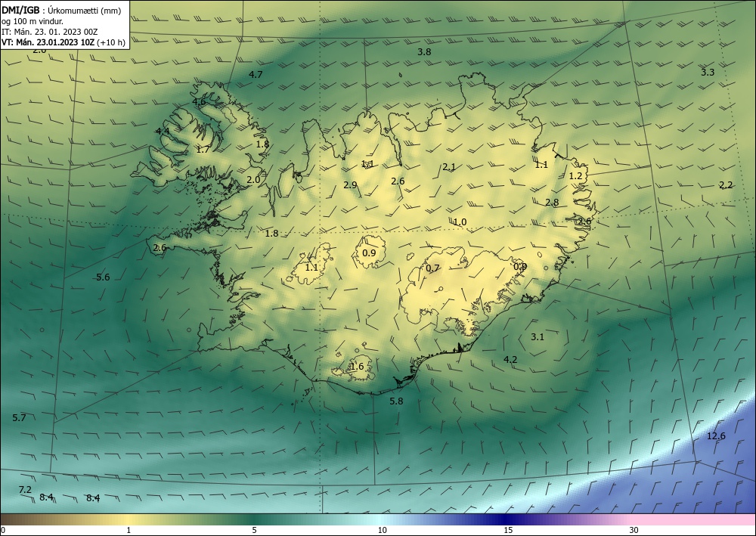Screen dimensions: 756x536
Task: Click the title text "DMI/IGB : Úrkomumætti (mm)"
Action: (x=61, y=11)
